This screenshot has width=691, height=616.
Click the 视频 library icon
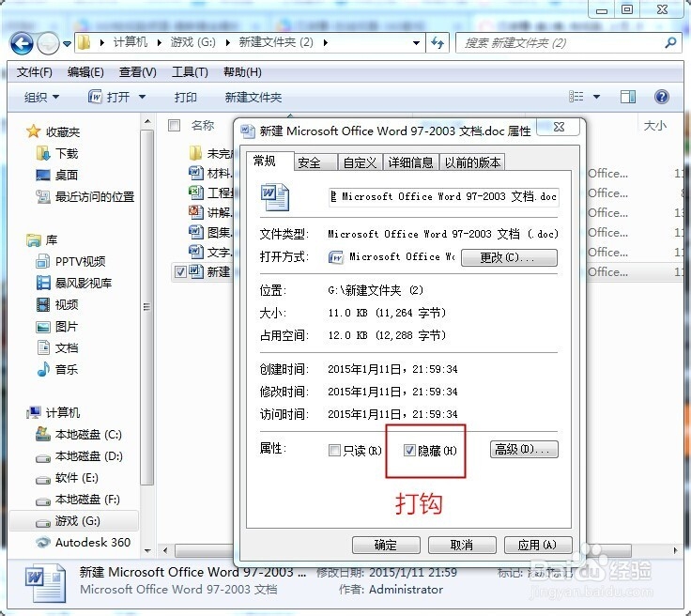[43, 304]
